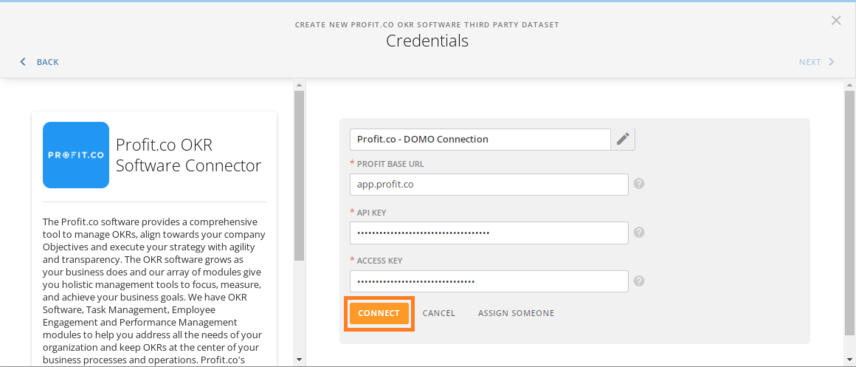Open help icon for Profit Base URL
This screenshot has height=367, width=856.
639,184
